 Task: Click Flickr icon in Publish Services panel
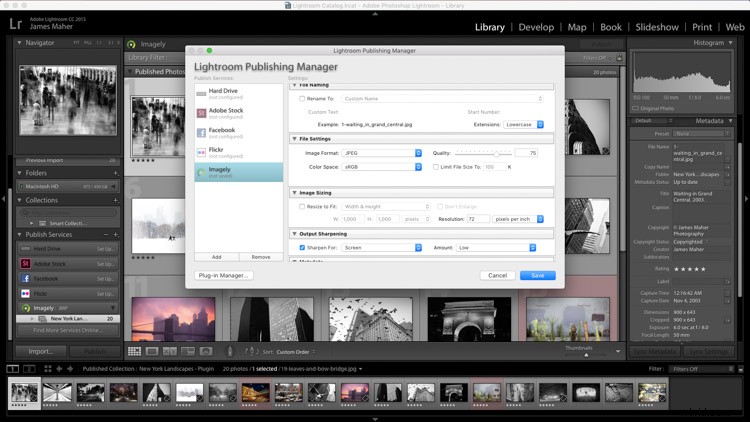coord(25,293)
